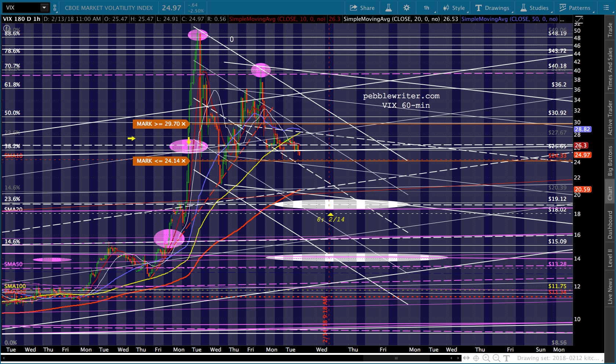
Task: Click the zoom out magnifier icon
Action: 496,358
